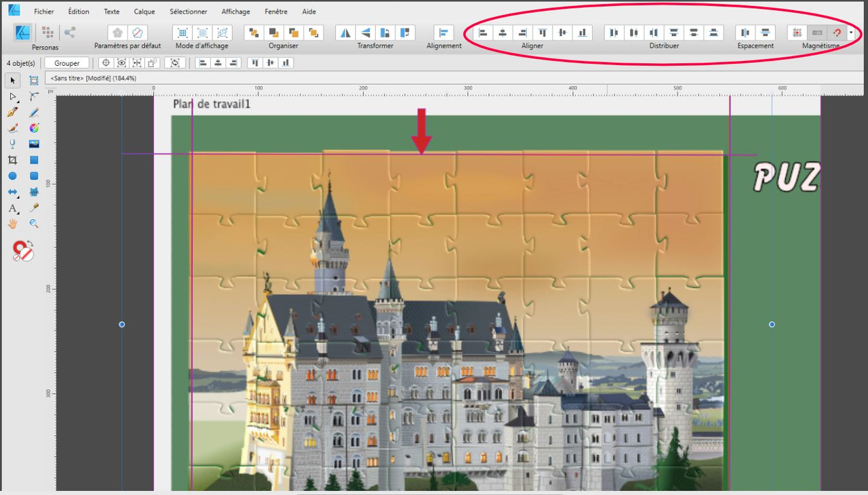Pick the Transparency tool
868x495 pixels.
tap(12, 144)
